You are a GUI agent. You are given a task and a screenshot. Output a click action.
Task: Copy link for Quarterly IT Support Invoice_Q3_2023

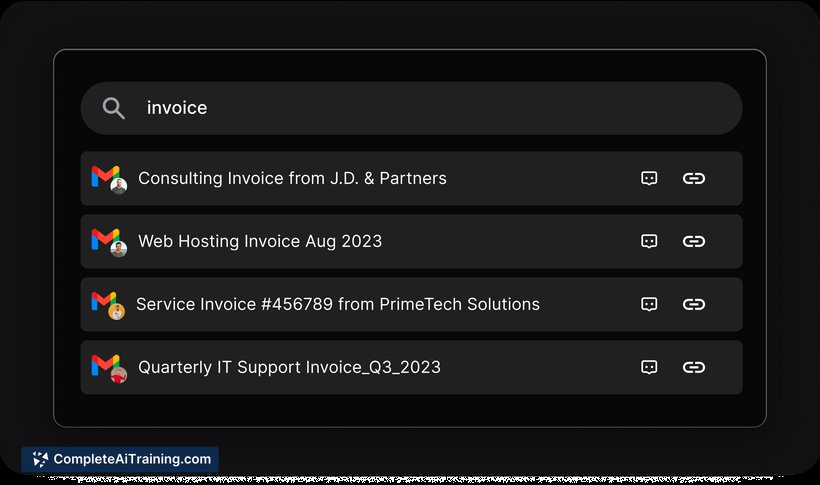point(693,367)
